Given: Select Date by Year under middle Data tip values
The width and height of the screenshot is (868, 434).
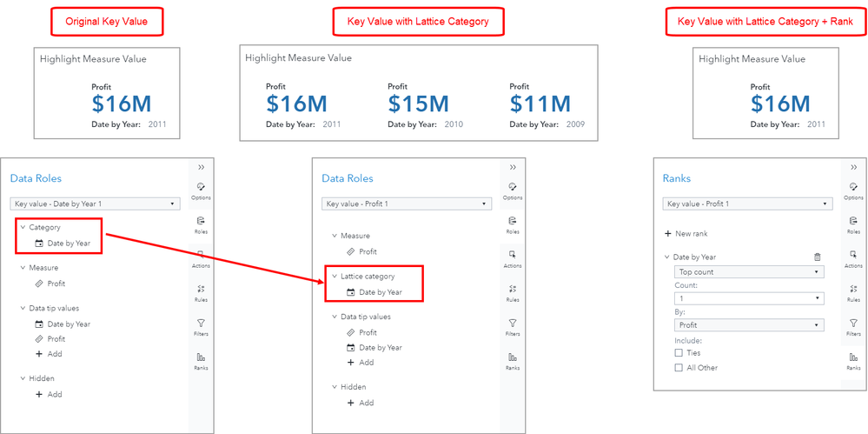Looking at the screenshot, I should click(x=374, y=348).
